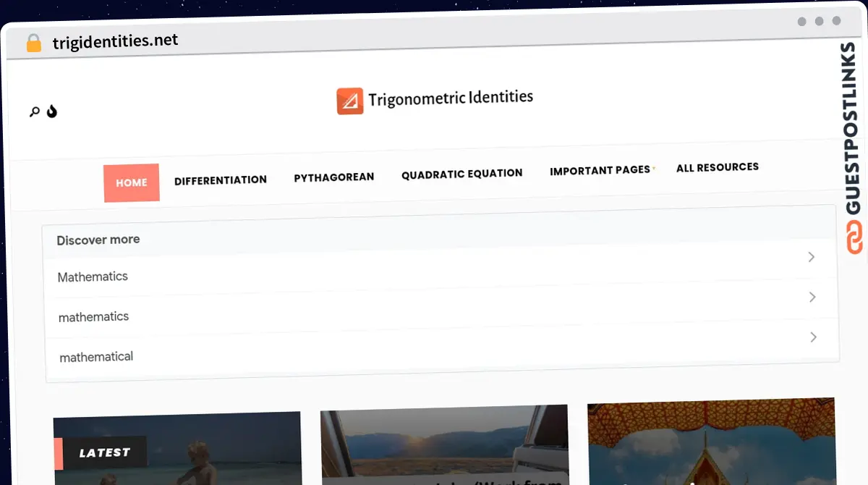Expand the mathematical row chevron
Viewport: 868px width, 485px height.
pyautogui.click(x=814, y=337)
